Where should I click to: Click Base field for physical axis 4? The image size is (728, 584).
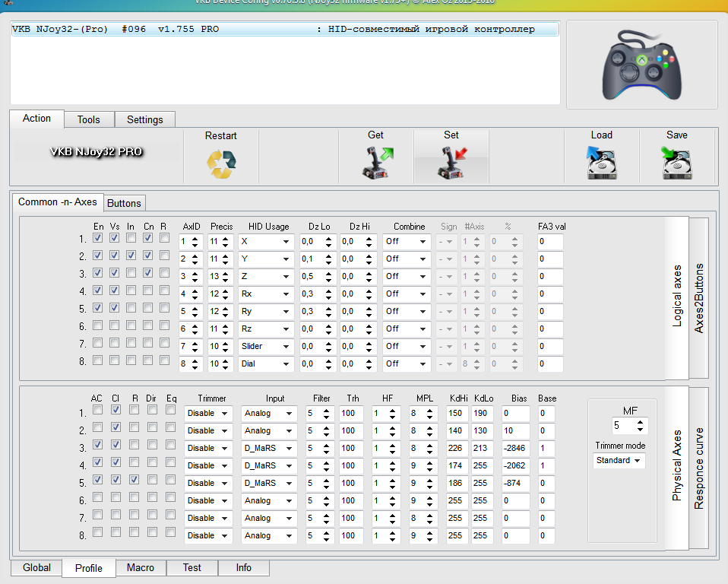point(546,465)
